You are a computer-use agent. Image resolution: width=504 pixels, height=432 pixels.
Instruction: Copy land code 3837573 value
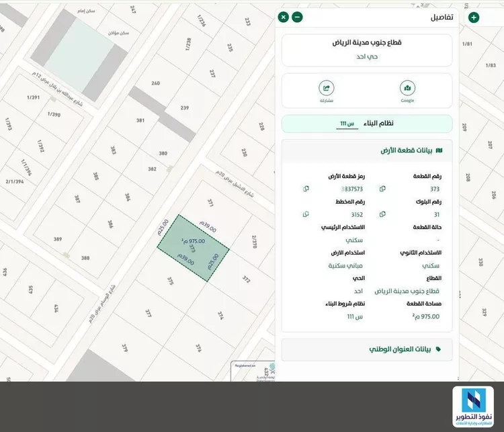point(306,189)
